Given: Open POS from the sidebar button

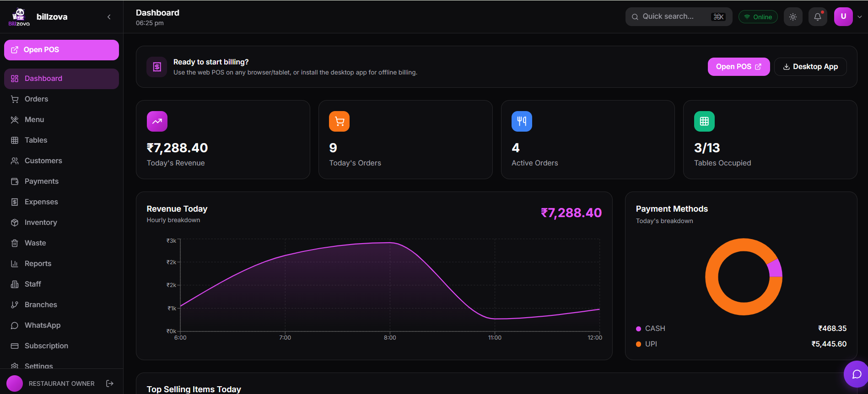Looking at the screenshot, I should (x=61, y=50).
